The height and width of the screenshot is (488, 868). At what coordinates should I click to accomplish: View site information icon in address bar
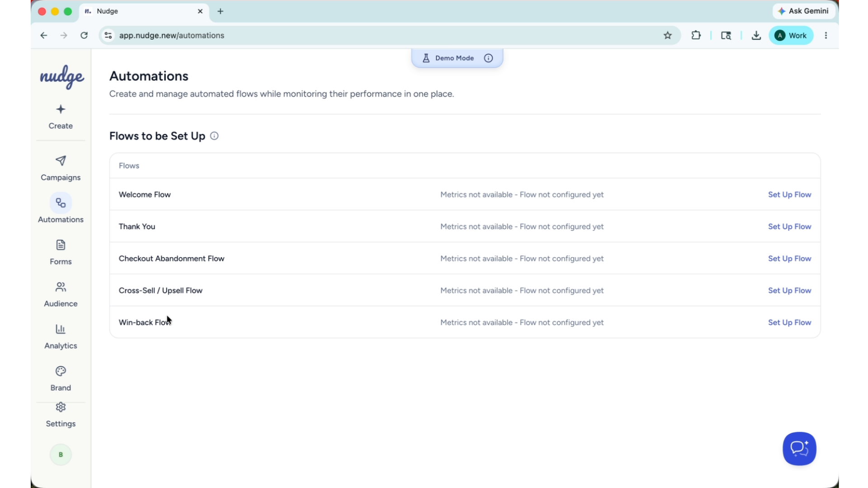pyautogui.click(x=108, y=35)
